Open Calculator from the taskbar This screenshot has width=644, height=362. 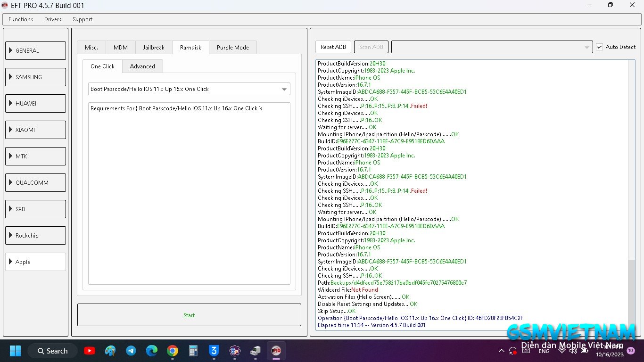(193, 351)
